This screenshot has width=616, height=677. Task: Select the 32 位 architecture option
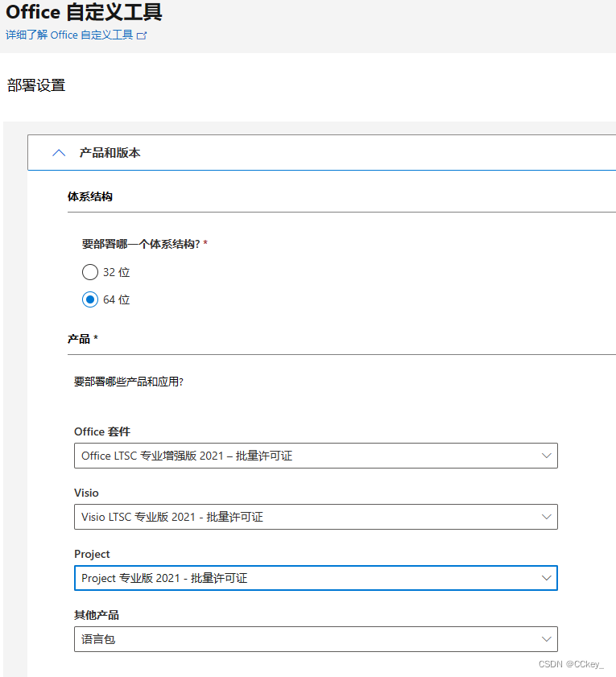coord(90,272)
